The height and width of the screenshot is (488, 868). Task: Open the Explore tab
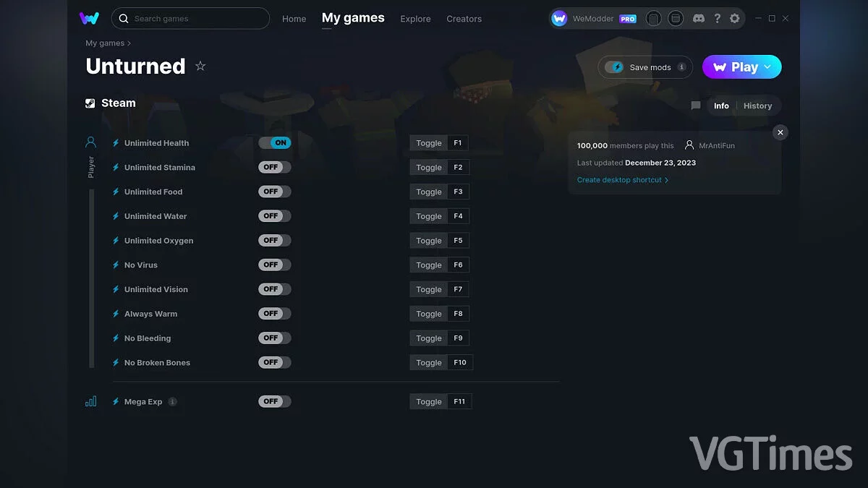[x=415, y=19]
